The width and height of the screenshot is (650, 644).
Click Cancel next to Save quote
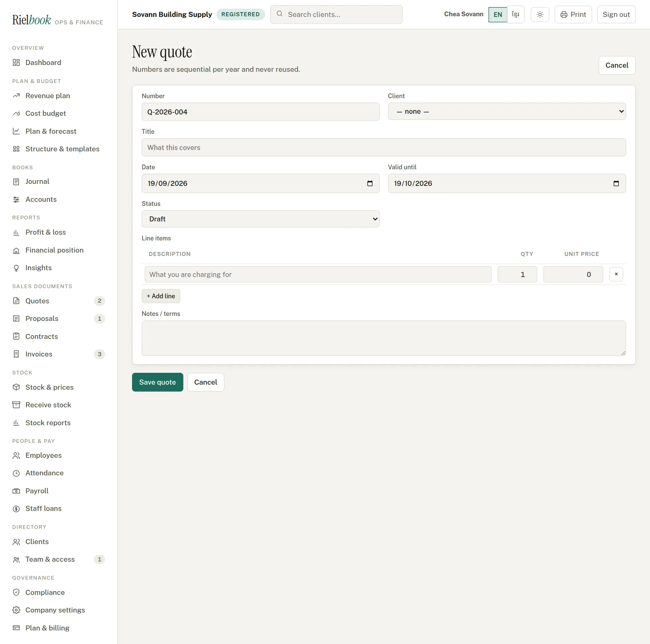(x=205, y=382)
